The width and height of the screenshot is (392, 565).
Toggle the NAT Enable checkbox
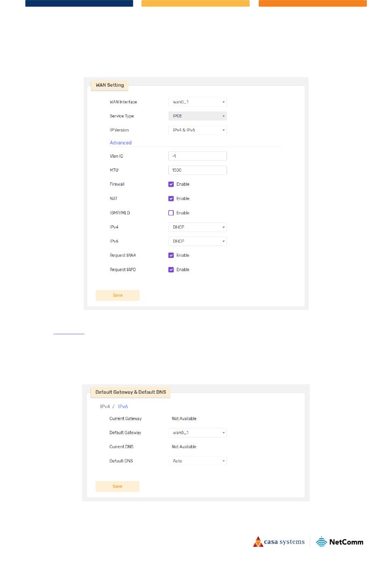tap(171, 199)
